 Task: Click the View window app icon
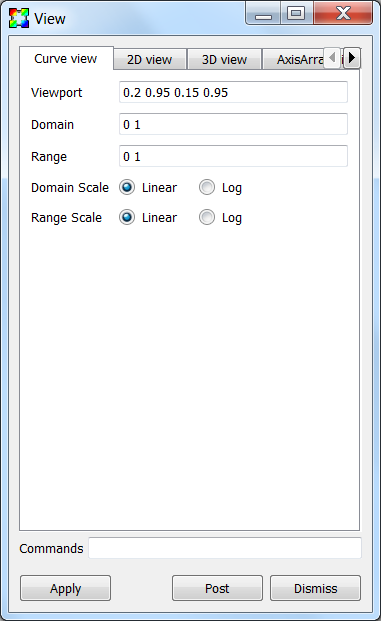coord(19,18)
